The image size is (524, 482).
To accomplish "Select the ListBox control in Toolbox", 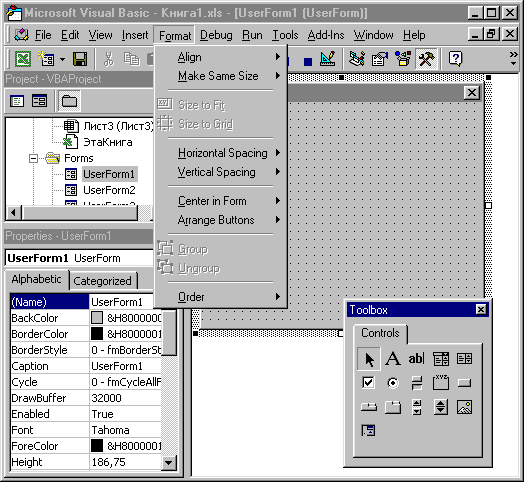I will (x=465, y=359).
